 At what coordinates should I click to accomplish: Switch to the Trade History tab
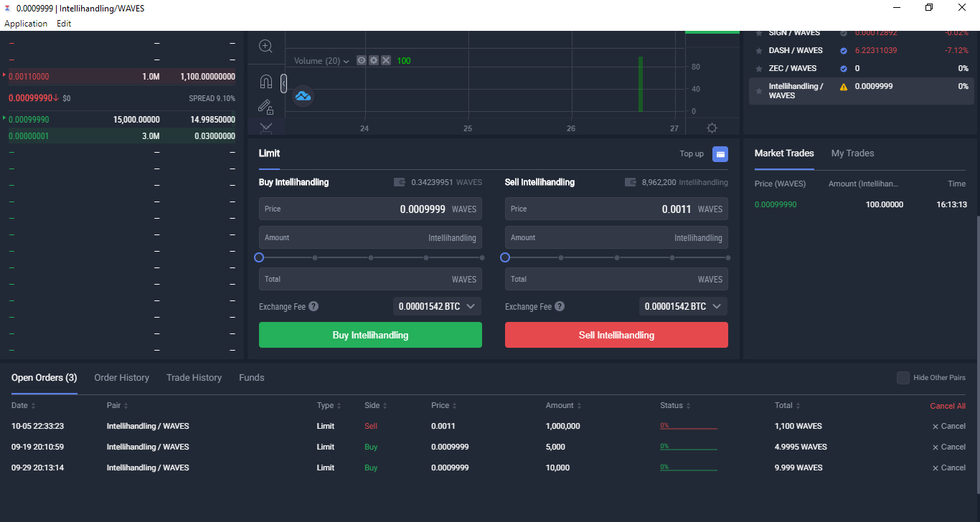coord(194,378)
